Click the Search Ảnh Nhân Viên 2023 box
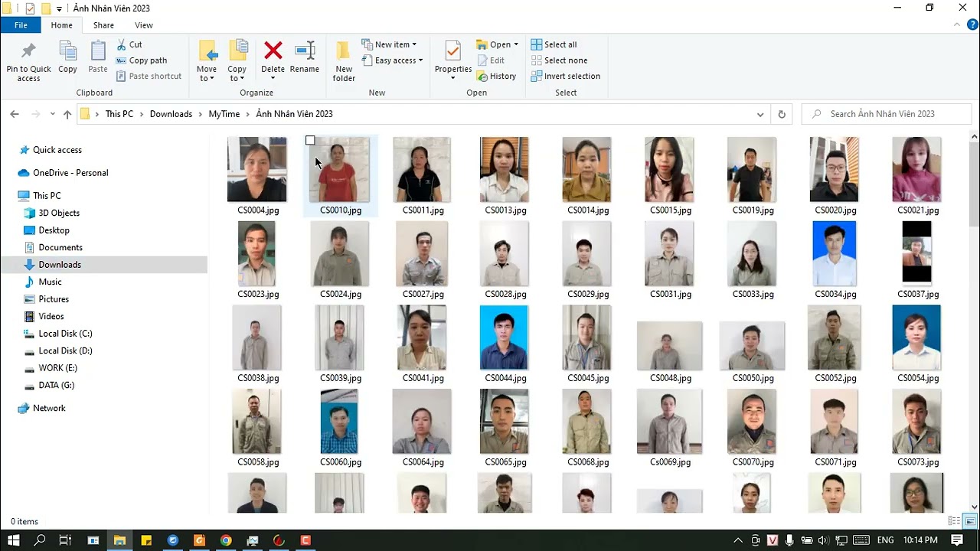980x551 pixels. (887, 114)
